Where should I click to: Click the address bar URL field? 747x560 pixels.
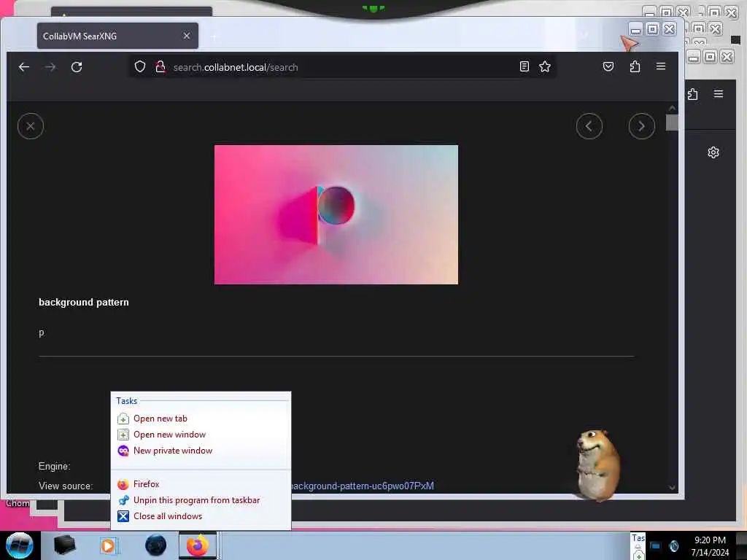pos(343,67)
